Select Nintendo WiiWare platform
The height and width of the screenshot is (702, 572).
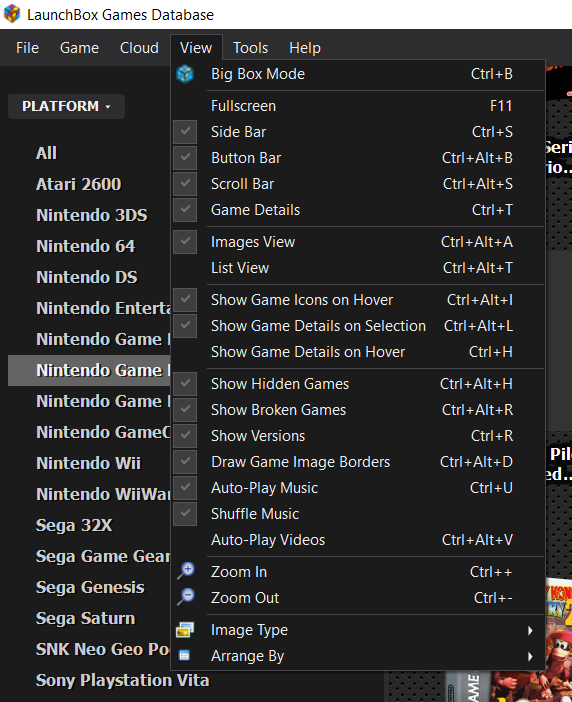(103, 494)
